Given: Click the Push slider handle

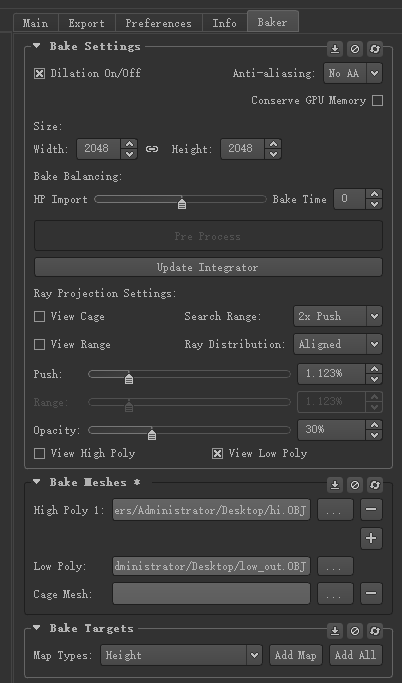Looking at the screenshot, I should (x=129, y=378).
